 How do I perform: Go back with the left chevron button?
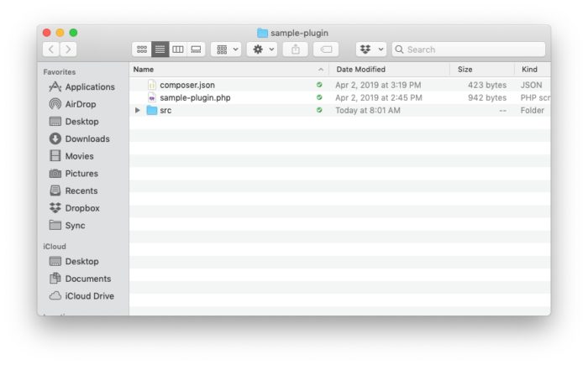[51, 50]
